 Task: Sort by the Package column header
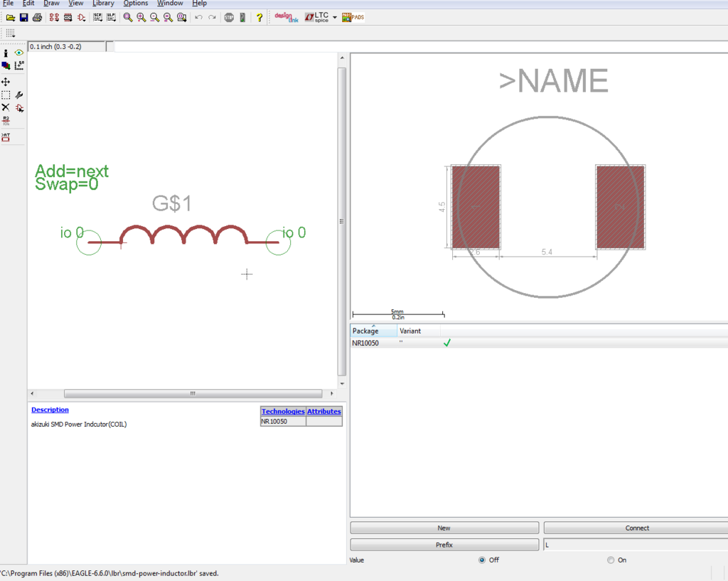pos(374,331)
